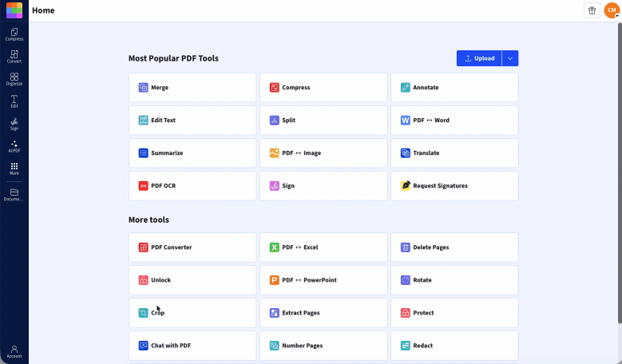Open AI PDF from the sidebar
622x364 pixels.
click(14, 146)
